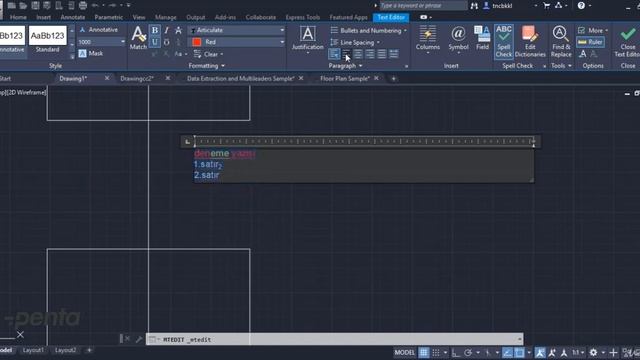Click the ruler tab-stop type button

pos(187,142)
